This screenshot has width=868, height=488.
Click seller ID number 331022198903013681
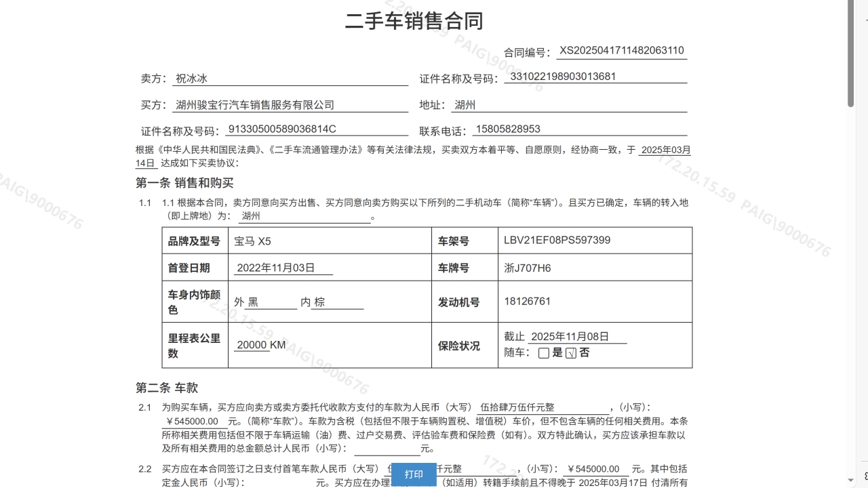click(596, 77)
